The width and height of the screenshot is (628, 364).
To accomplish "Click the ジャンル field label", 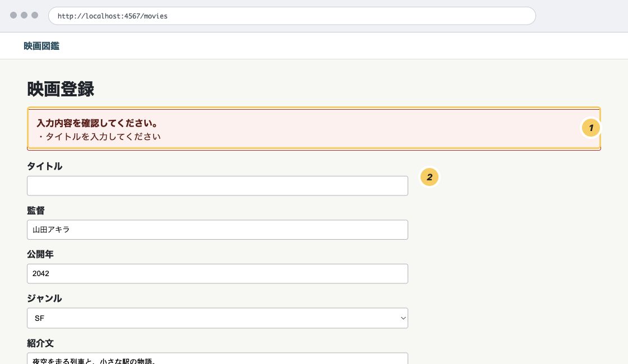I will click(x=44, y=298).
